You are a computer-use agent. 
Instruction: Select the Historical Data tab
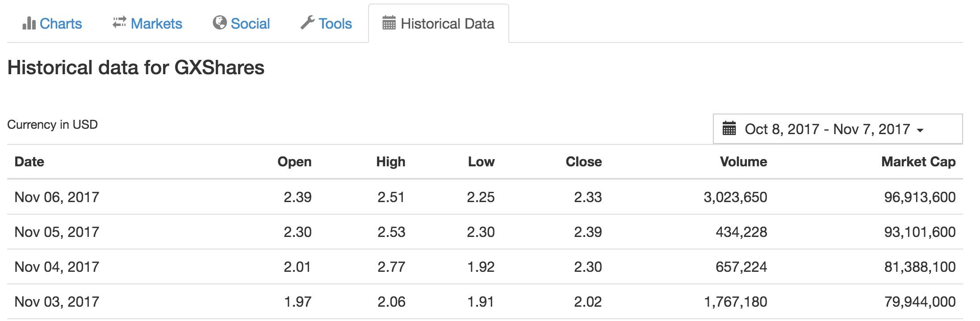tap(447, 23)
